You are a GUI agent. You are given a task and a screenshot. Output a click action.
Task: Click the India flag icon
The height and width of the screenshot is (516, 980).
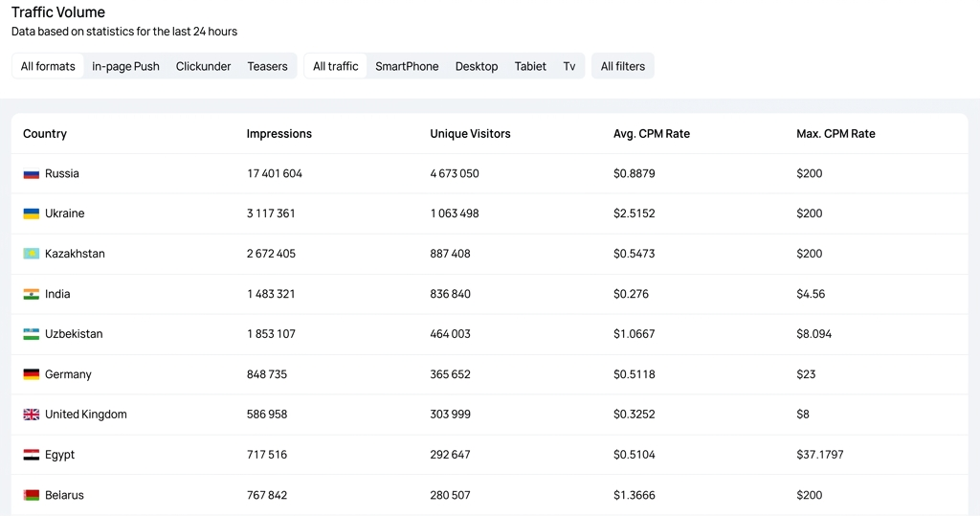32,294
